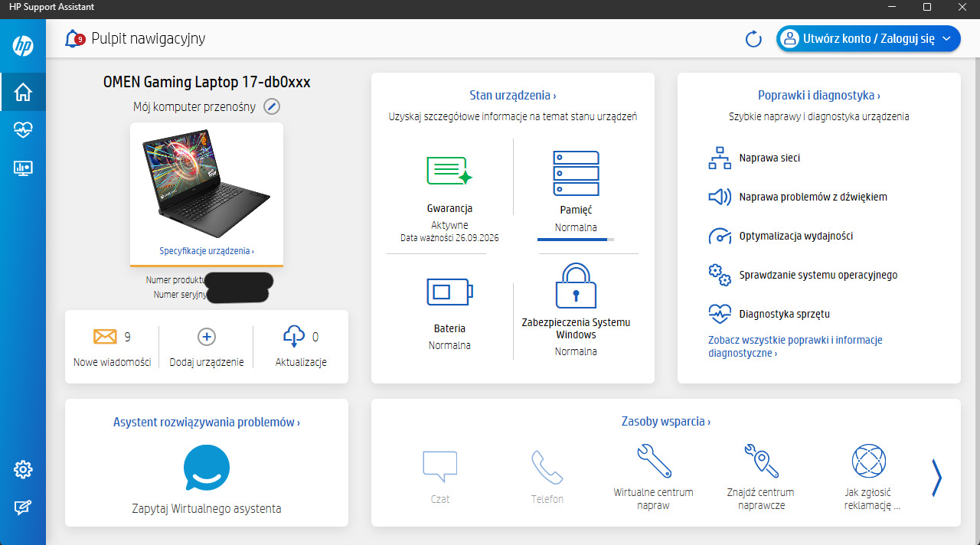Edit the device nickname with pencil icon
Screen dimensions: 980x545
(x=272, y=106)
